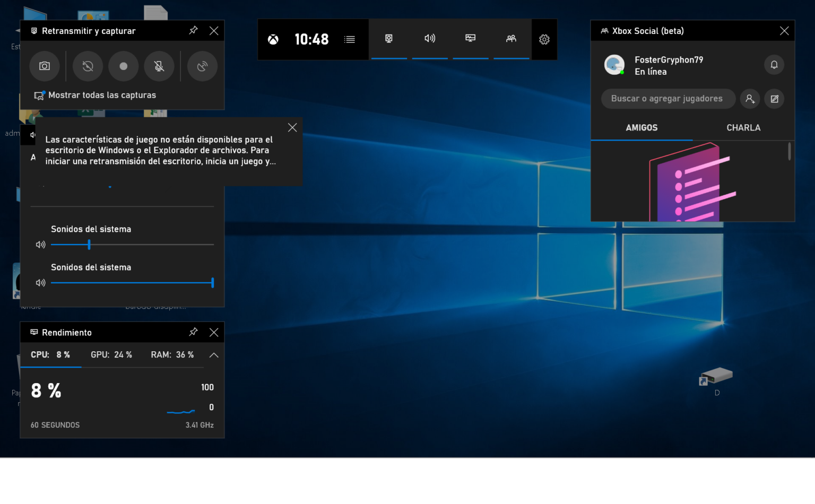
Task: Click the 60 SEGUNDOS label
Action: [x=55, y=425]
